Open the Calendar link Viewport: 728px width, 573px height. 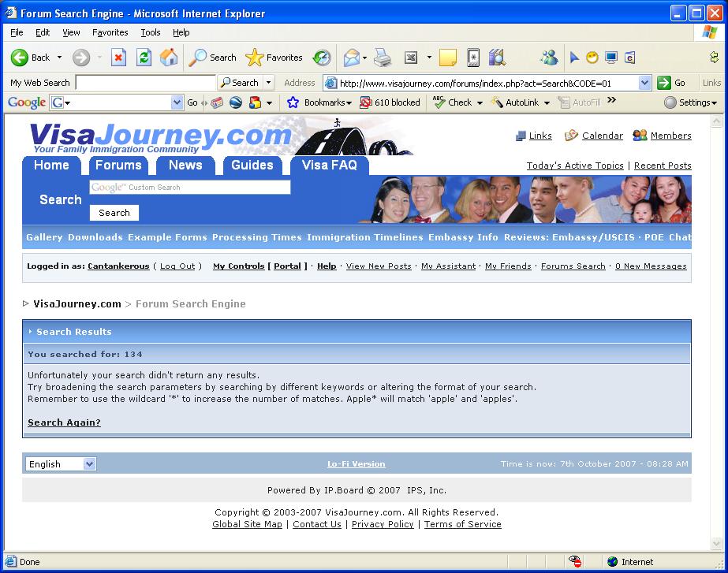pyautogui.click(x=594, y=136)
